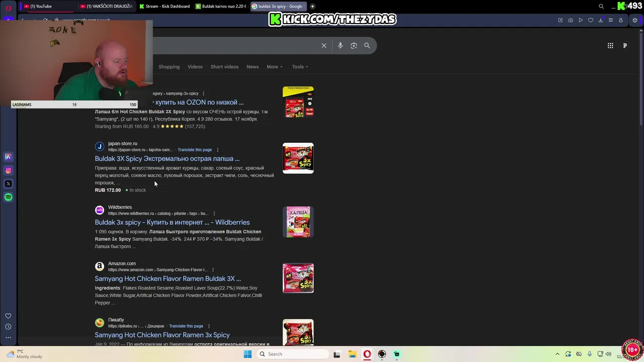
Task: Open options menu for Wildberries result
Action: point(214,214)
